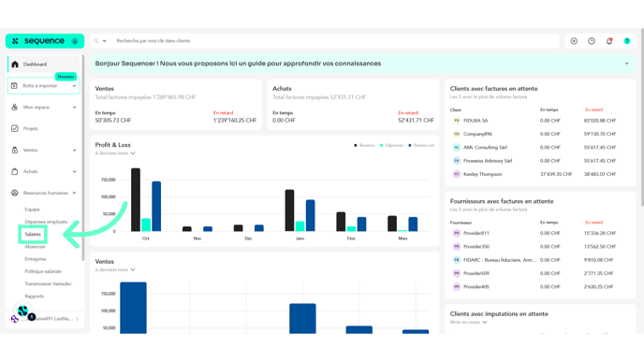Toggle the Dépenses legend in Profit & Loss
The height and width of the screenshot is (362, 644).
[391, 145]
